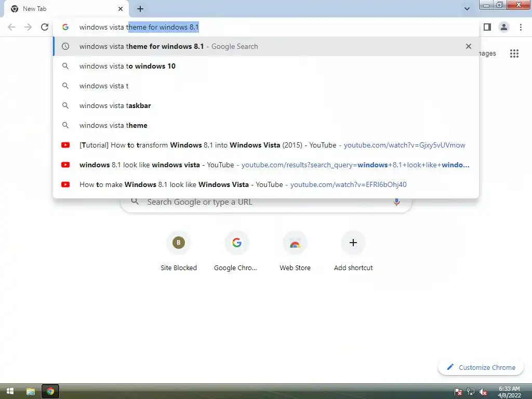Open the windows 8.1 look like windows vista result
The width and height of the screenshot is (532, 399).
(x=266, y=165)
